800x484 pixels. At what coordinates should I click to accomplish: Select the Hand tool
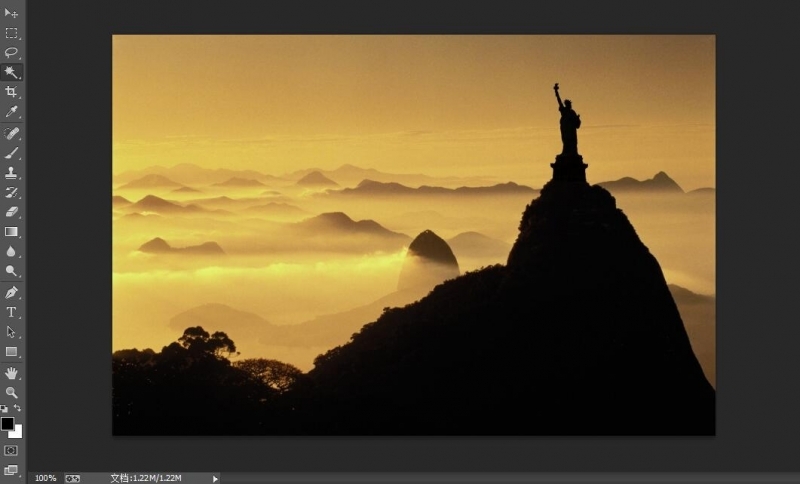coord(11,373)
